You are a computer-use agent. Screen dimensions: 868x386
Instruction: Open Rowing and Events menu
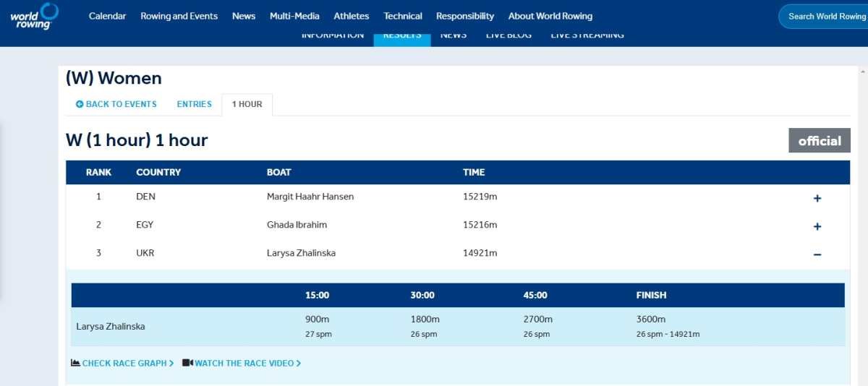[179, 16]
